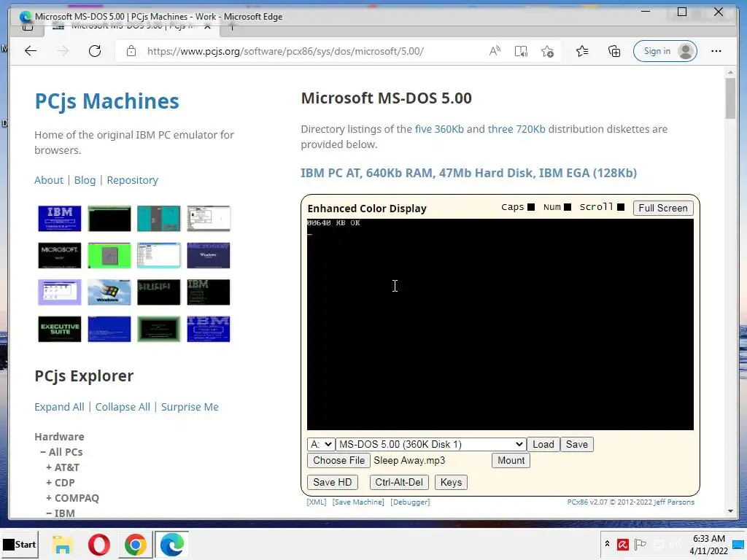This screenshot has height=560, width=747.
Task: Click the Surprise Me link
Action: (190, 407)
